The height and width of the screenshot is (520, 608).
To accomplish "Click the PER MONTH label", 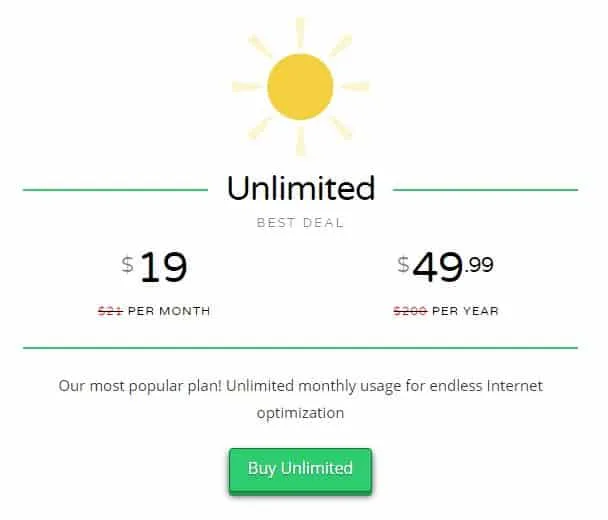I will [169, 311].
